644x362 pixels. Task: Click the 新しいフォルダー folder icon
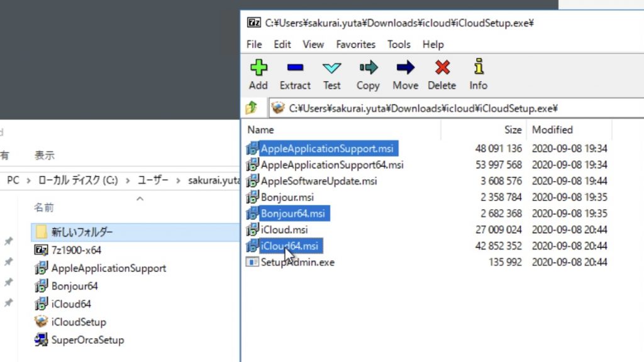tap(41, 232)
